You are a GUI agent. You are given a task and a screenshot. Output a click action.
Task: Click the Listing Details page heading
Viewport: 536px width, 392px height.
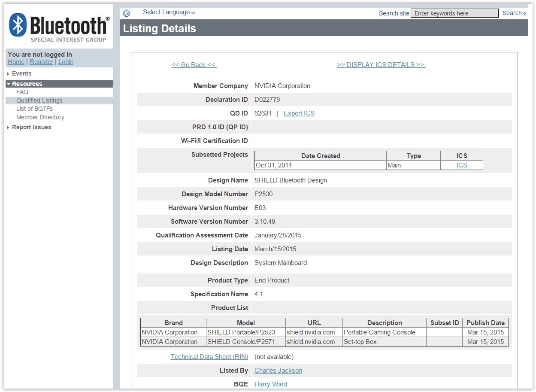(160, 29)
